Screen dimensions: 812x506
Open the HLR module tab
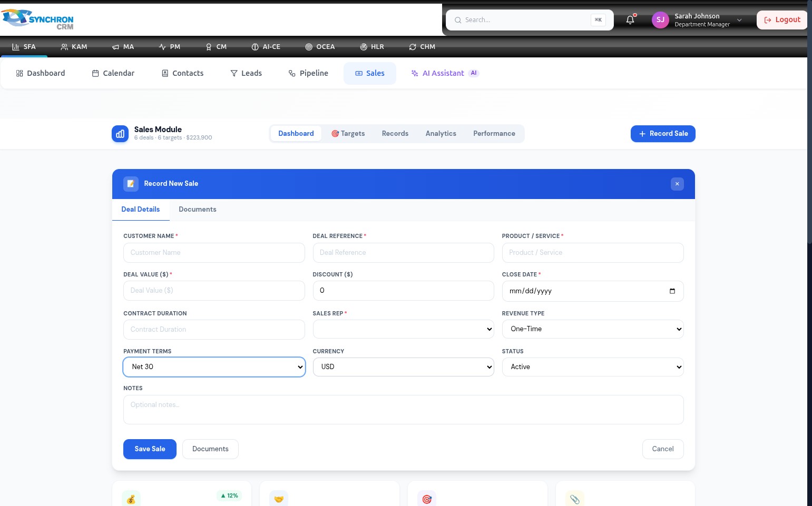point(372,47)
